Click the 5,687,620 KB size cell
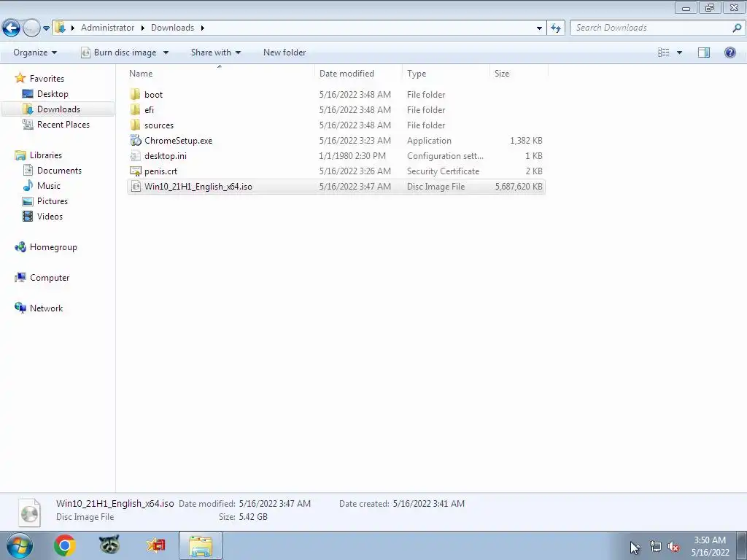Viewport: 747px width, 560px height. point(519,186)
